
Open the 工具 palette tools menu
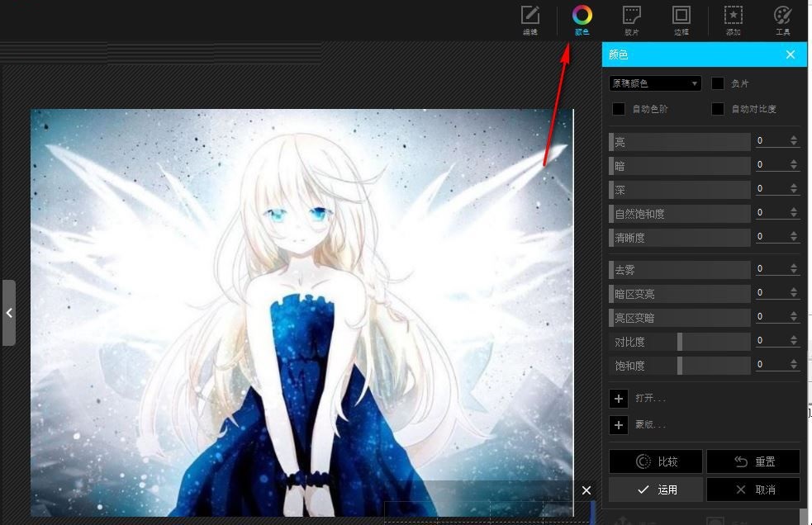tap(782, 20)
